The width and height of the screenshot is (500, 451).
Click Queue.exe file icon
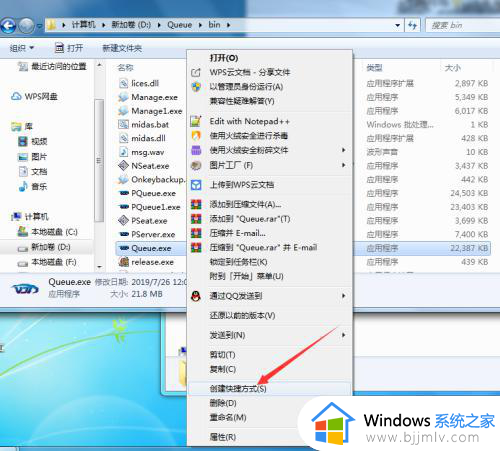pyautogui.click(x=124, y=248)
